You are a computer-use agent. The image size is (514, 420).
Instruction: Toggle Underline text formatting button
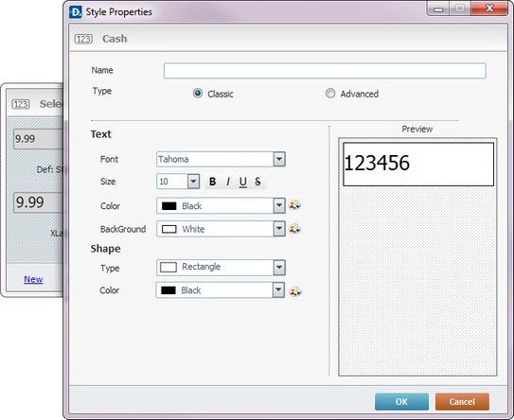pos(243,182)
